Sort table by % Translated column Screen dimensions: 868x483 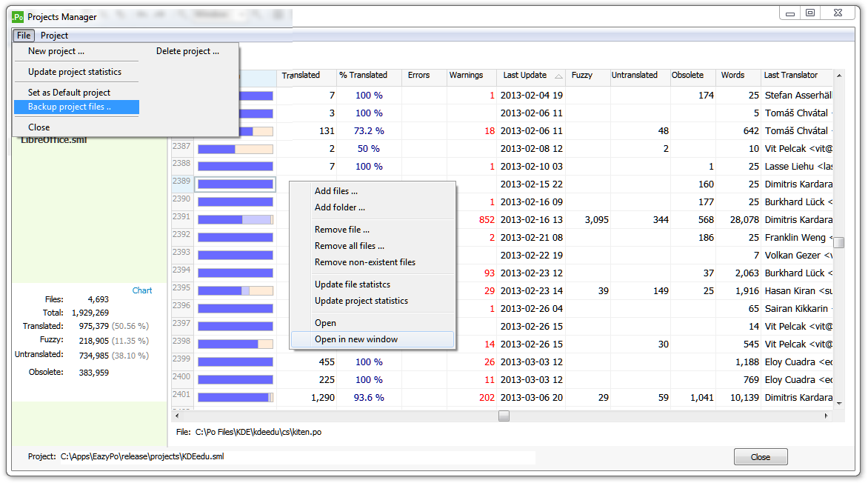tap(363, 76)
